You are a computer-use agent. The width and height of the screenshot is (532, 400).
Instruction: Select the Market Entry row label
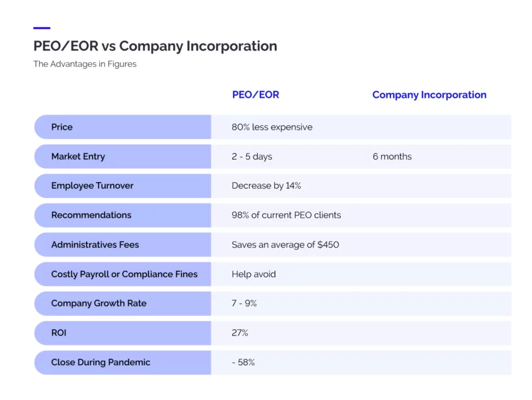pyautogui.click(x=78, y=157)
